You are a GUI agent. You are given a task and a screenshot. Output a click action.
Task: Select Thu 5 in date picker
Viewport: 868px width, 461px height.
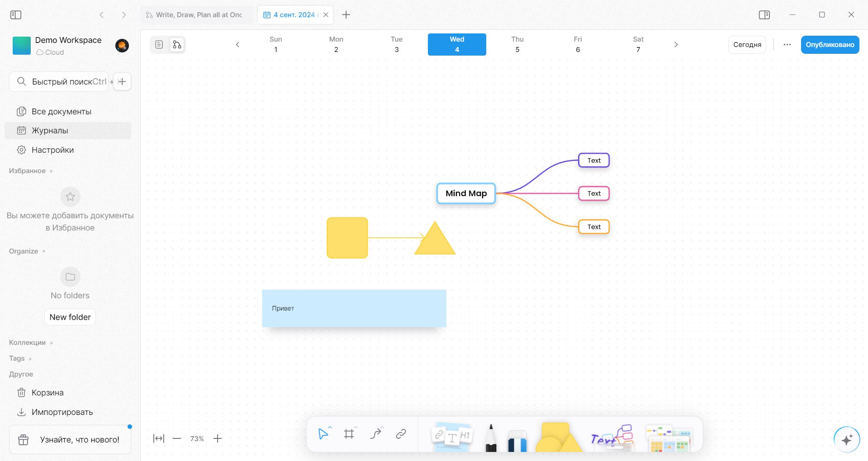tap(517, 45)
